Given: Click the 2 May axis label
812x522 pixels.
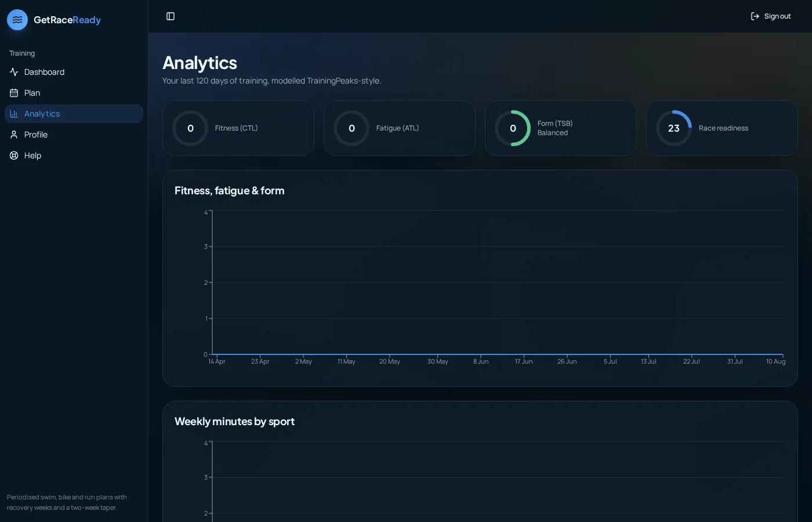Looking at the screenshot, I should tap(303, 361).
